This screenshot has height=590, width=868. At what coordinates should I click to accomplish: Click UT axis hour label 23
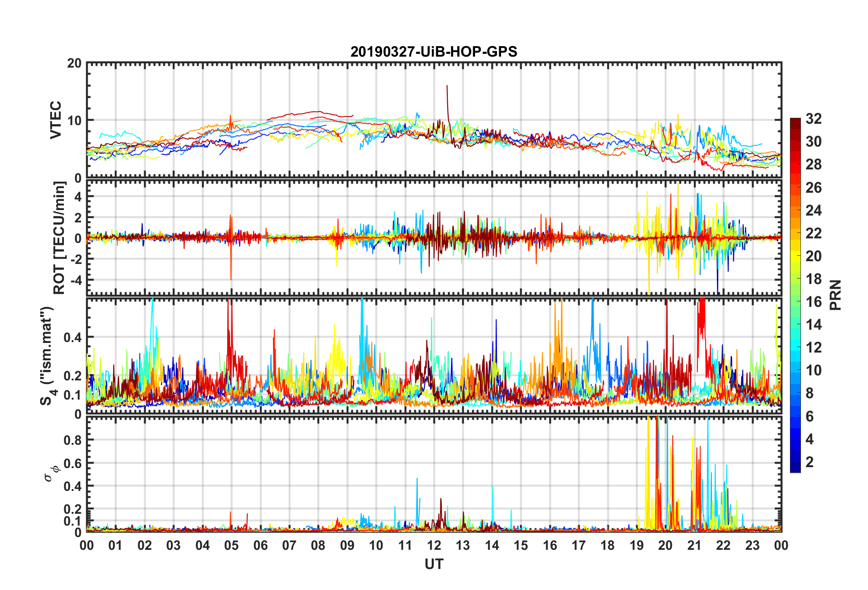coord(753,545)
